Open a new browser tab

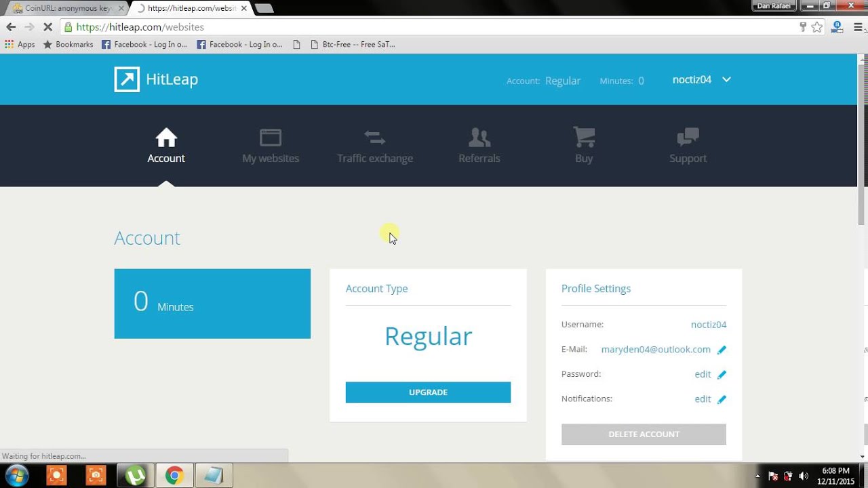264,9
